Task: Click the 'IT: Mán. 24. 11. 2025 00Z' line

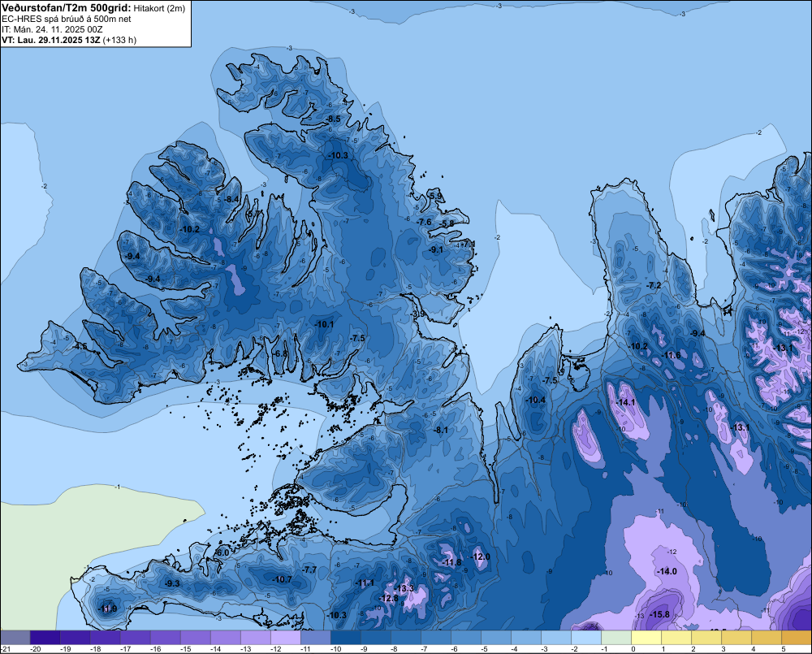Action: [x=52, y=29]
